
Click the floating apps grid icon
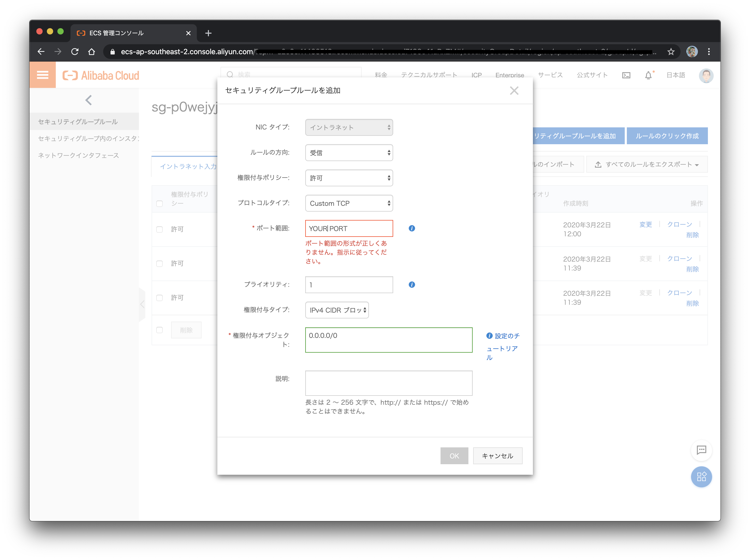701,477
